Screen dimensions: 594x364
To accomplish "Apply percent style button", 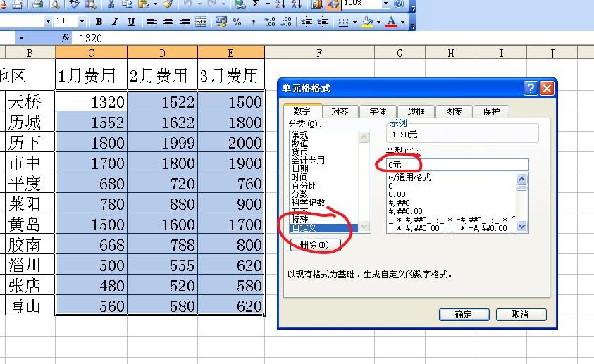I will tap(237, 22).
